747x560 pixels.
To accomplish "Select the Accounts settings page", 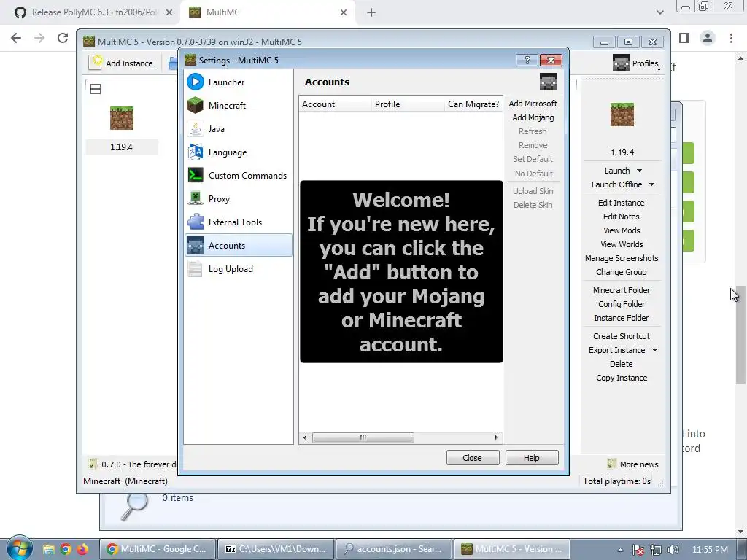I will click(239, 245).
